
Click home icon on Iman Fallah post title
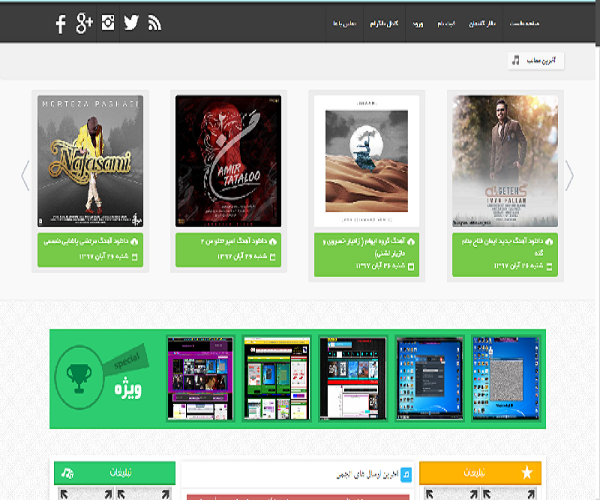[x=549, y=241]
